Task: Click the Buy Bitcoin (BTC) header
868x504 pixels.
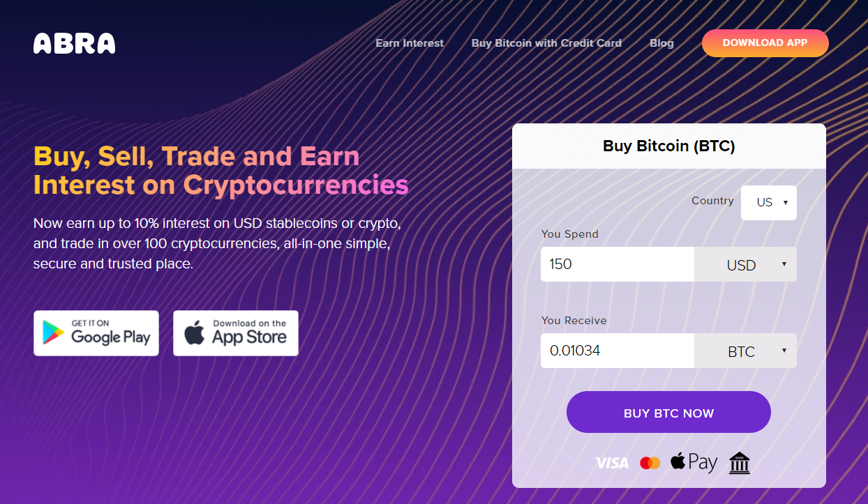Action: (669, 146)
